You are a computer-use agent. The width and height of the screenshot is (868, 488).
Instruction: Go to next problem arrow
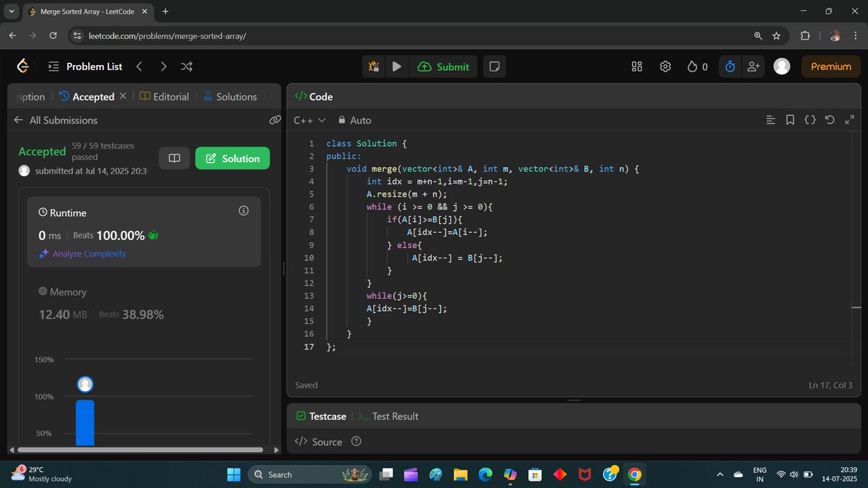point(163,67)
